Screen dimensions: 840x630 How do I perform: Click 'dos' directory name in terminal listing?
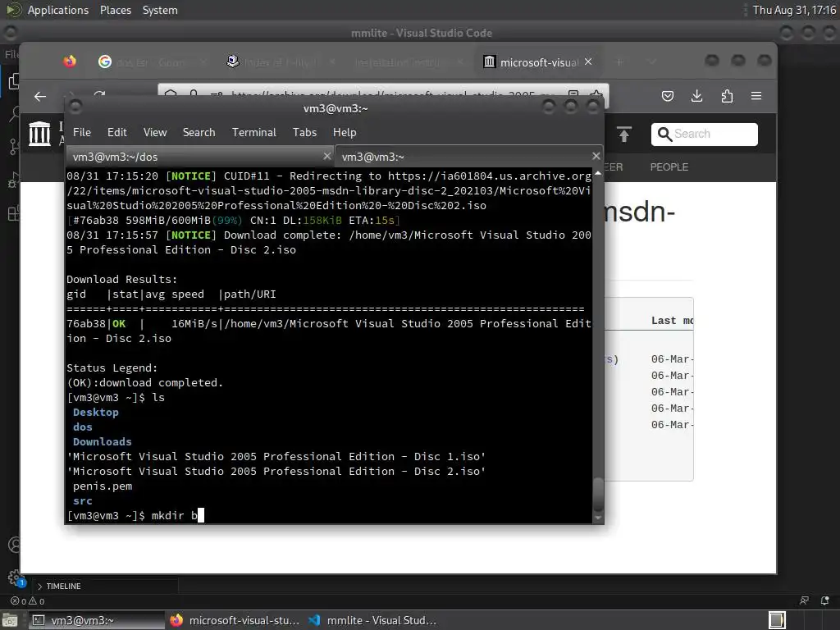[x=83, y=427]
